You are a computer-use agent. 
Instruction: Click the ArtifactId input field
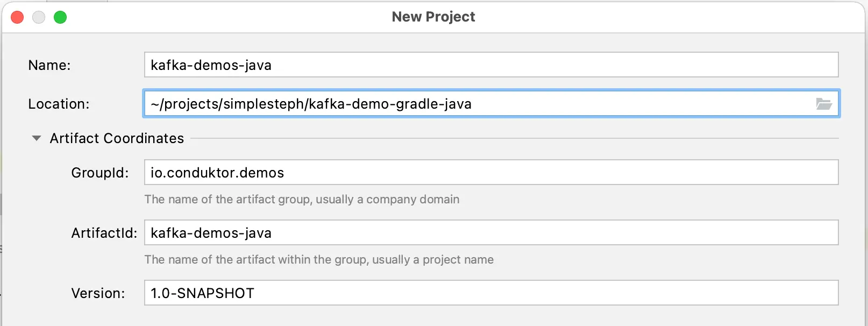(491, 232)
